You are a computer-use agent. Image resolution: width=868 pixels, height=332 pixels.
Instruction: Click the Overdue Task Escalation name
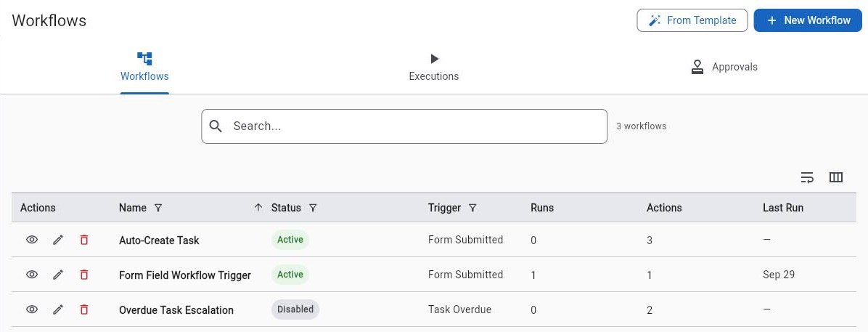pos(176,309)
